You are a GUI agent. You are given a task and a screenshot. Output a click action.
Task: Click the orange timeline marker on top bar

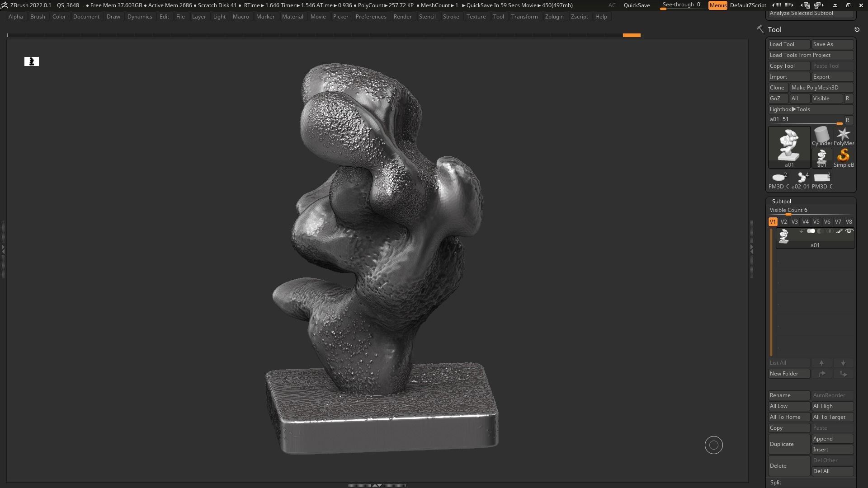[x=632, y=35]
